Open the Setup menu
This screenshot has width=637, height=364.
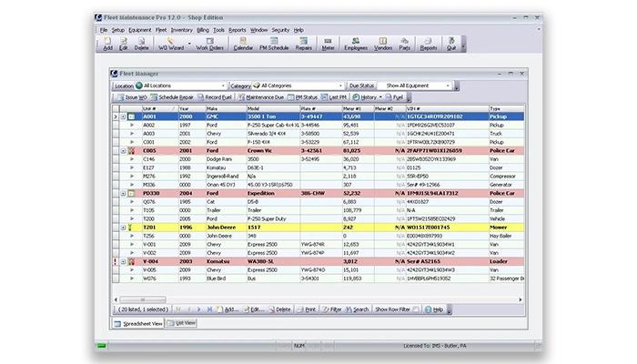(118, 30)
